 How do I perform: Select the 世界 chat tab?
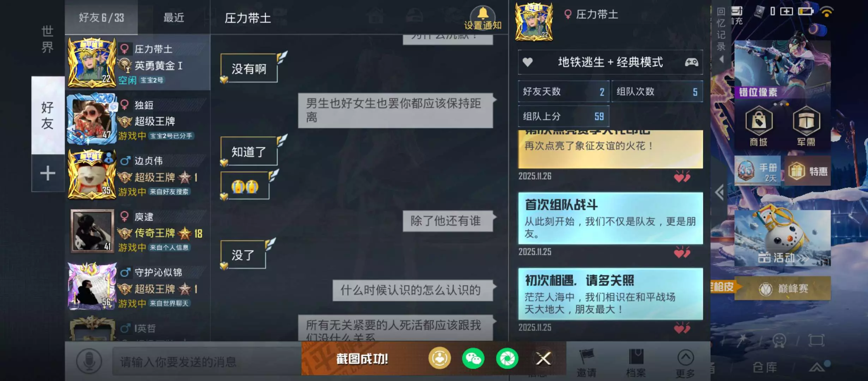click(x=48, y=39)
